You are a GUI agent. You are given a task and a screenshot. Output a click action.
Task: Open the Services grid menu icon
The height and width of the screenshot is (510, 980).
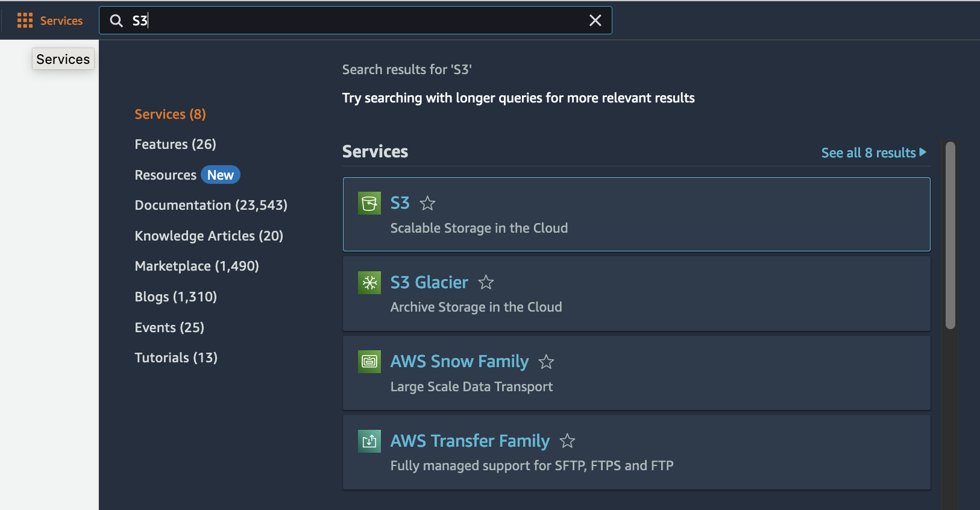point(25,20)
